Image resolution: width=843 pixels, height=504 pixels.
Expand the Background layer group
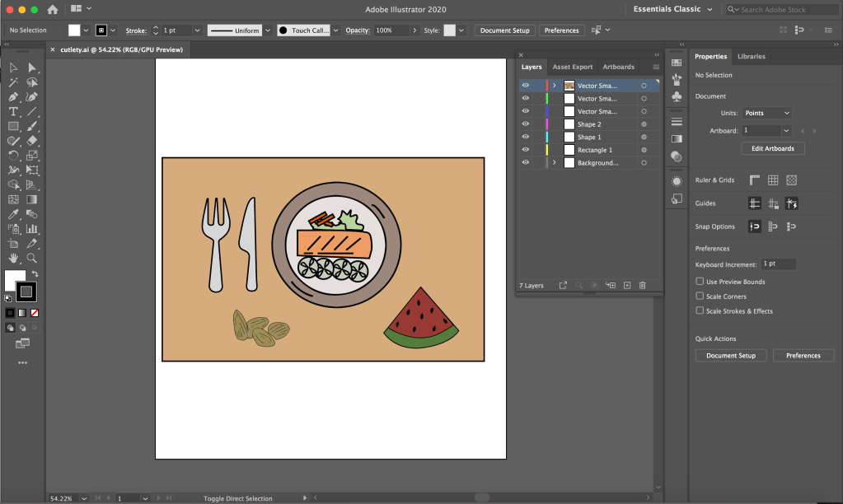click(x=554, y=163)
